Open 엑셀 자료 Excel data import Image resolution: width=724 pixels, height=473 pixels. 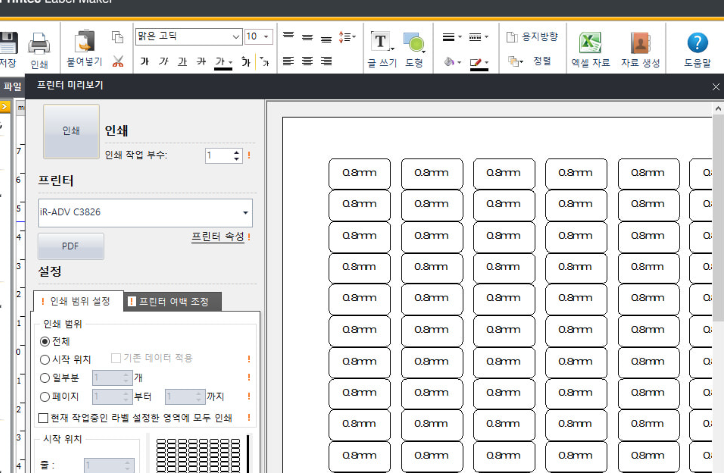(x=590, y=42)
